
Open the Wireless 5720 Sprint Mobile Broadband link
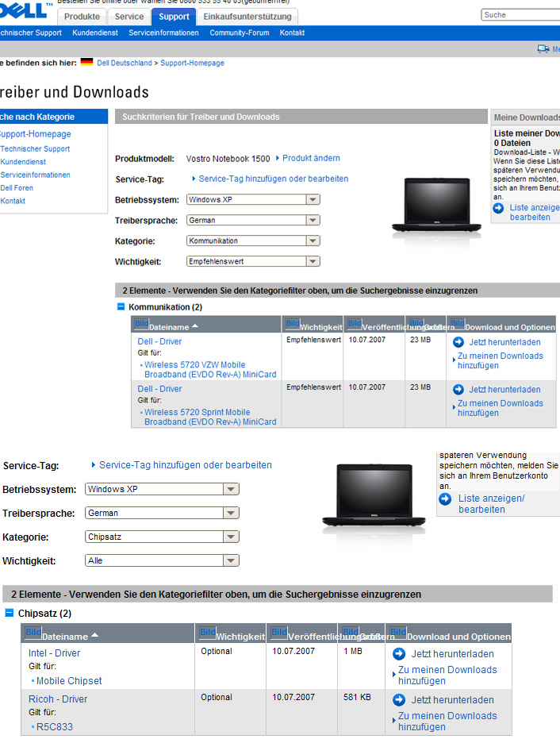210,417
